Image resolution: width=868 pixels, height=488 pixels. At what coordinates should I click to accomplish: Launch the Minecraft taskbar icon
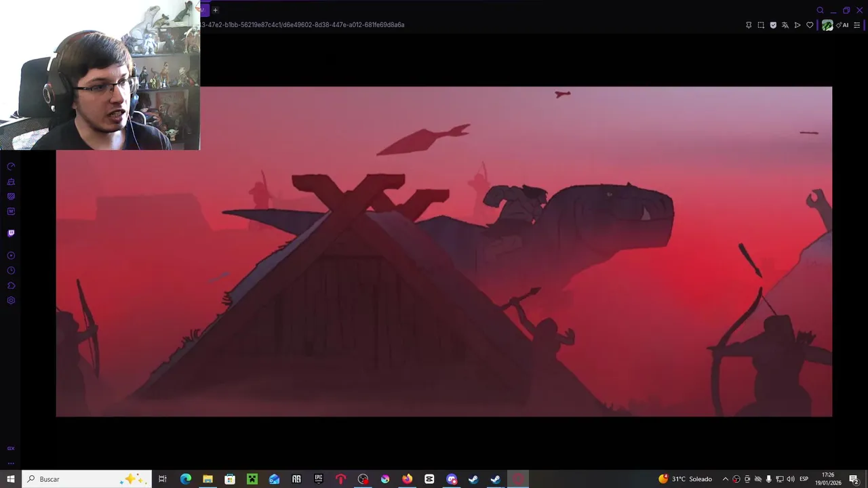pyautogui.click(x=252, y=479)
